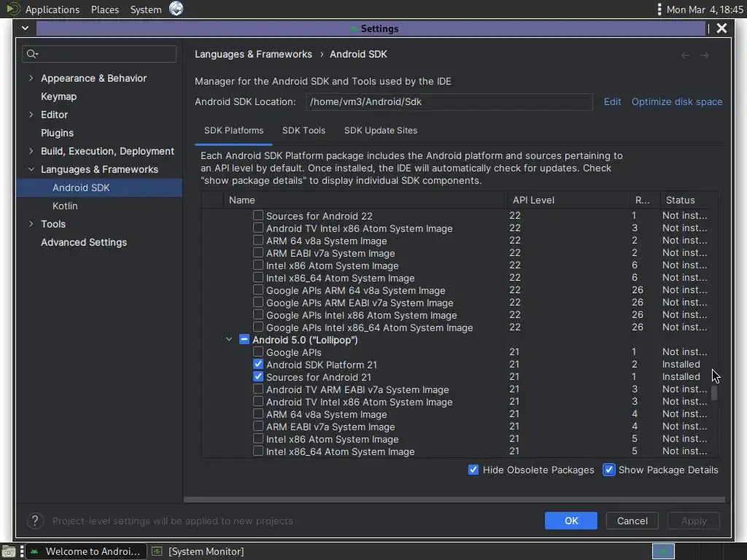Focus the settings search field
Viewport: 747px width, 560px height.
pos(99,54)
